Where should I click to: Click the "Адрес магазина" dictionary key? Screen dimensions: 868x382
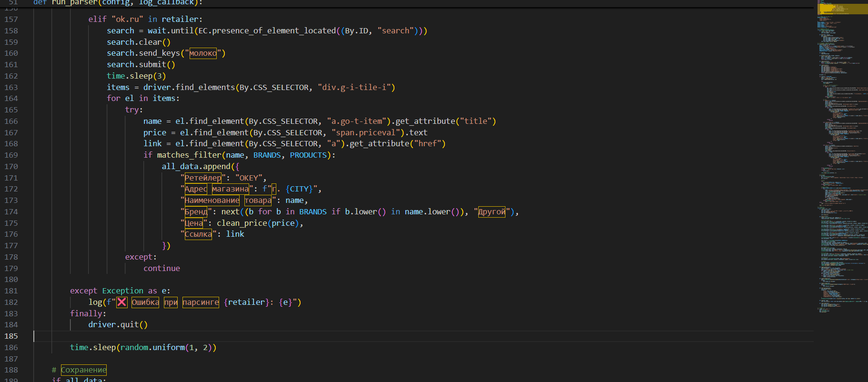coord(217,189)
